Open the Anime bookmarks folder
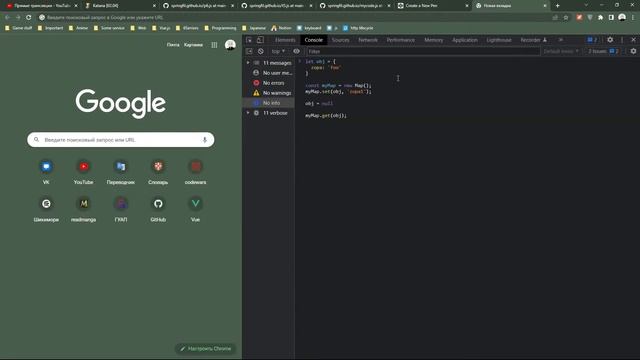Viewport: 640px width, 360px height. [79, 28]
